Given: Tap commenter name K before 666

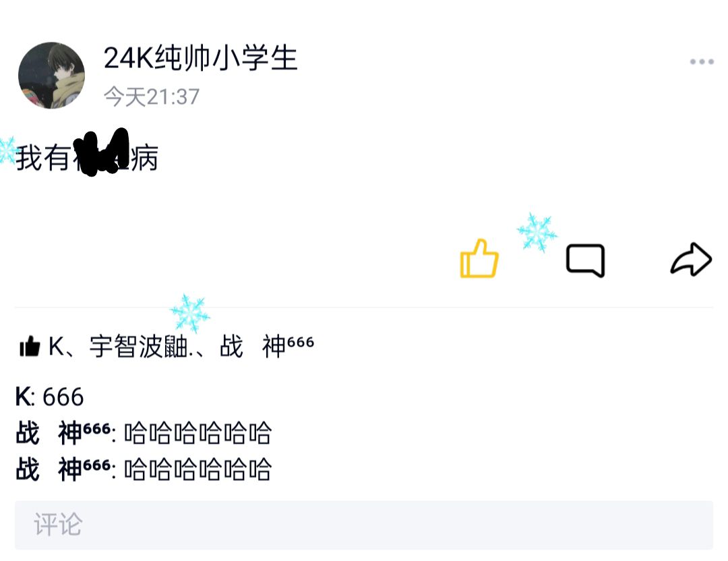Looking at the screenshot, I should coord(23,397).
